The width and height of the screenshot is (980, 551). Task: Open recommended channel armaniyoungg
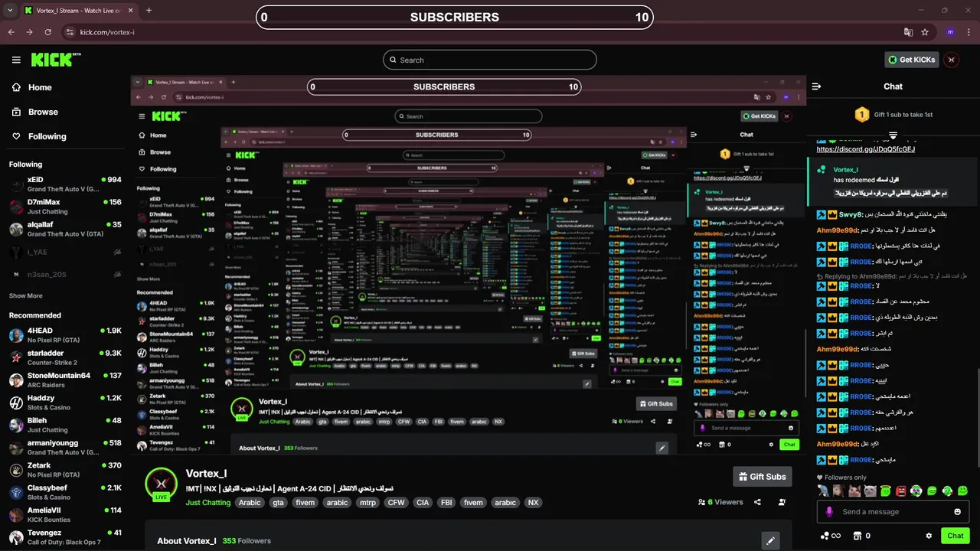point(65,447)
